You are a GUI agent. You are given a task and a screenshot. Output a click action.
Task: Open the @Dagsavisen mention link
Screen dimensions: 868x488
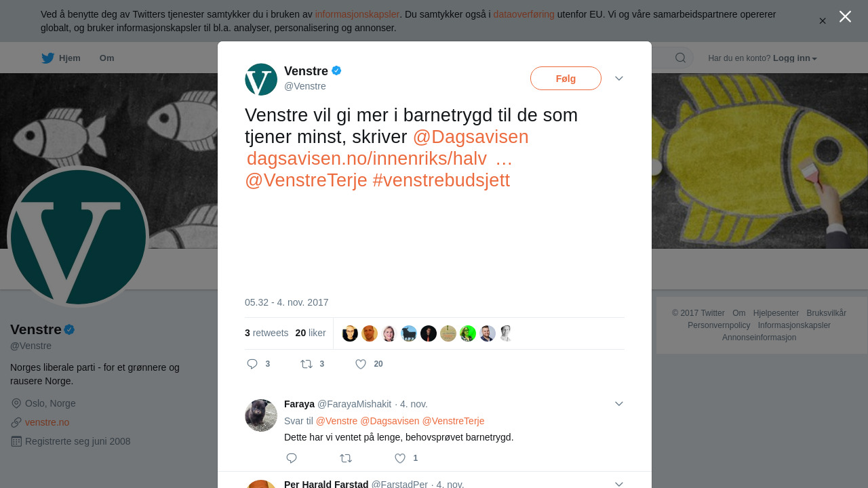coord(471,137)
